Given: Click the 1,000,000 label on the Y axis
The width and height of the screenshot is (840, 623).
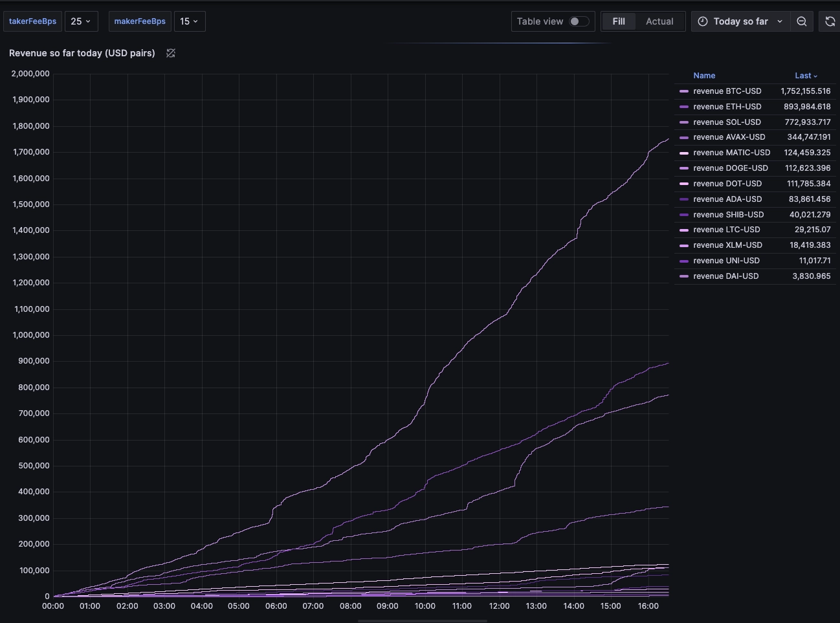Looking at the screenshot, I should [30, 335].
